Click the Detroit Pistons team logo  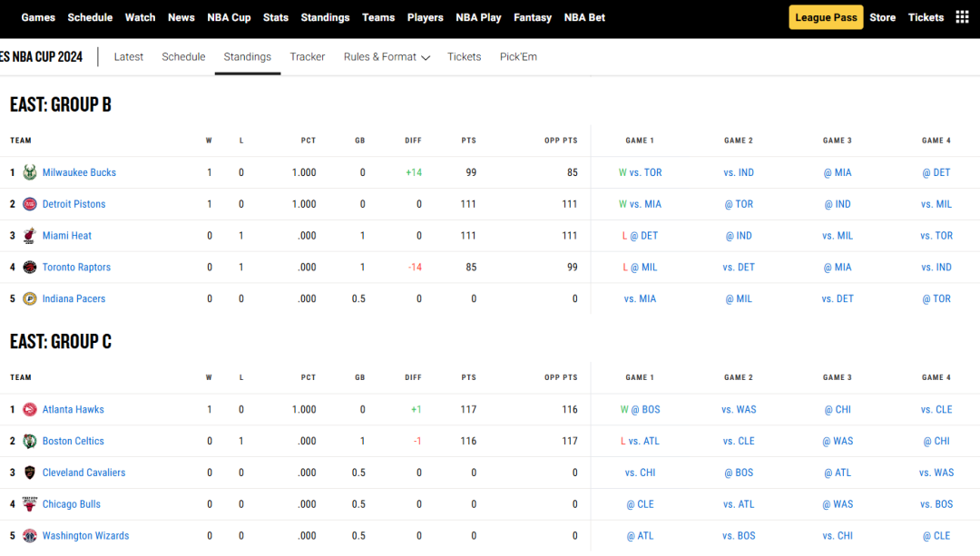pyautogui.click(x=29, y=204)
